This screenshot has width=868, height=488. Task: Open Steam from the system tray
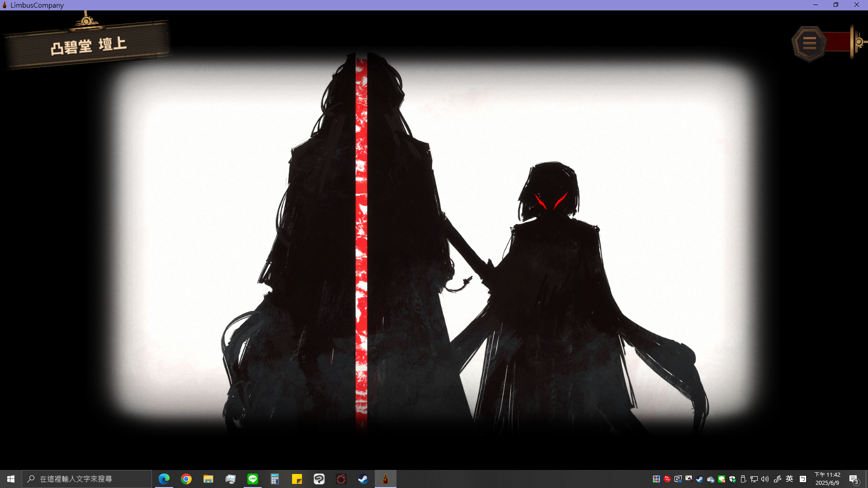[700, 479]
